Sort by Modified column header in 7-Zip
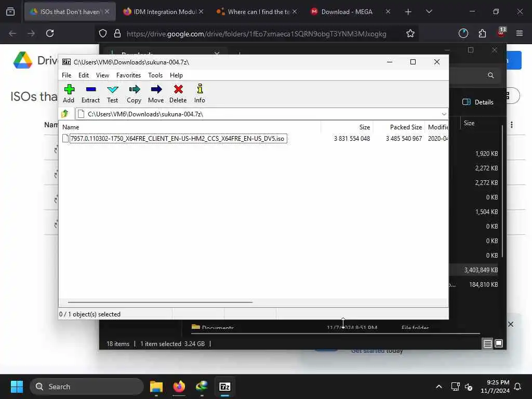This screenshot has height=399, width=532. click(x=437, y=127)
